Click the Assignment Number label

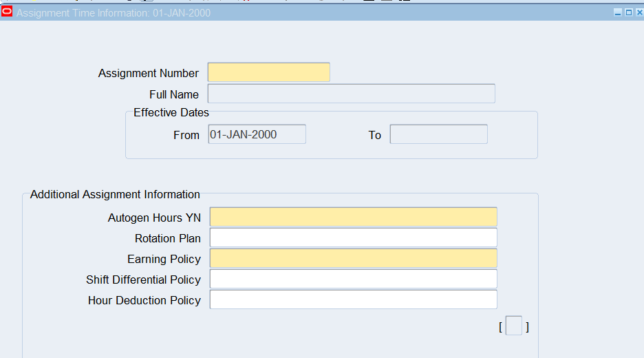[148, 73]
